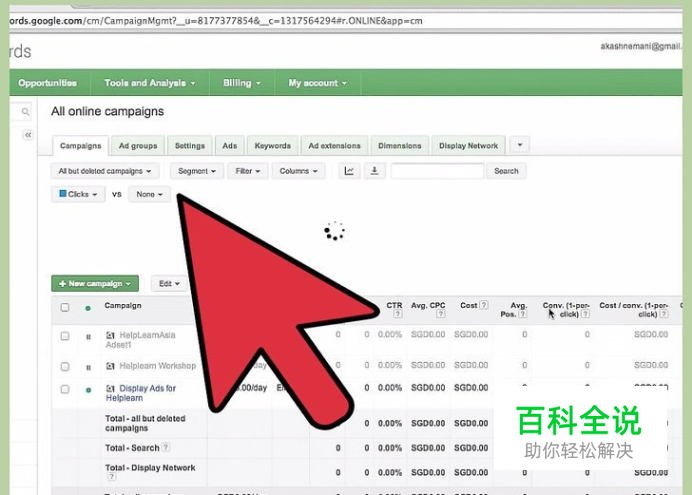Switch to the Ads tab
The image size is (692, 495).
point(229,146)
